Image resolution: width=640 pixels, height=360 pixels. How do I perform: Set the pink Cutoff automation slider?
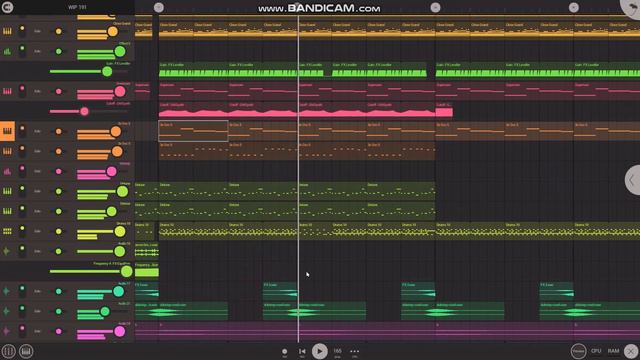pos(84,111)
